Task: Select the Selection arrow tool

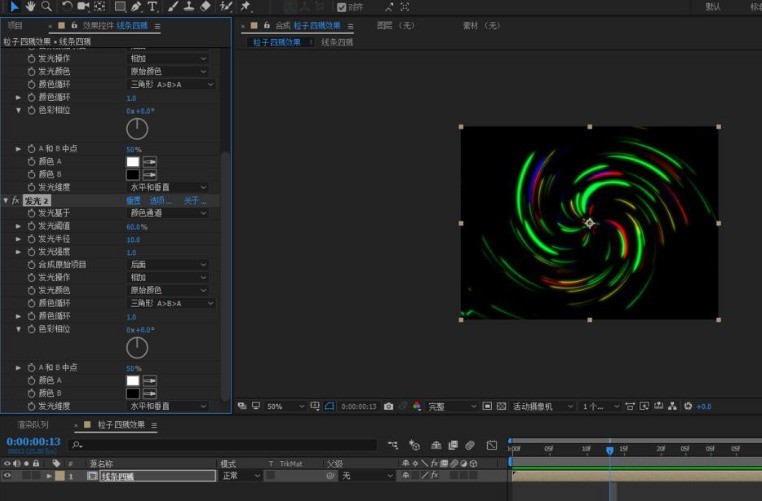Action: 15,6
